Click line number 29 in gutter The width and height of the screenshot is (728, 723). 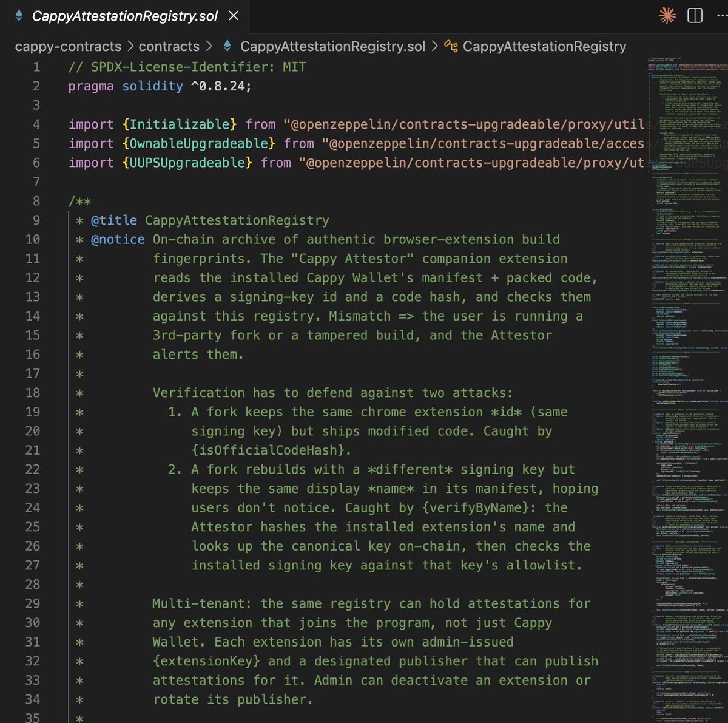33,603
